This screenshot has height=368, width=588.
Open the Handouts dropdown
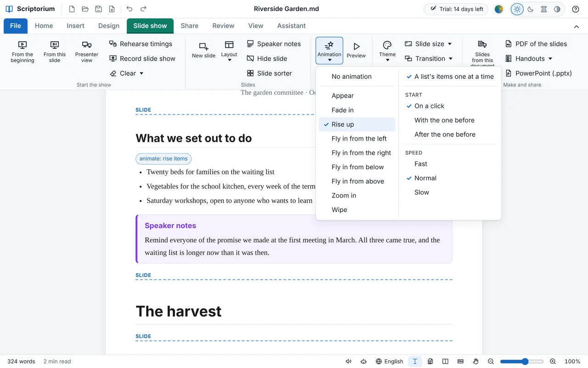point(529,58)
